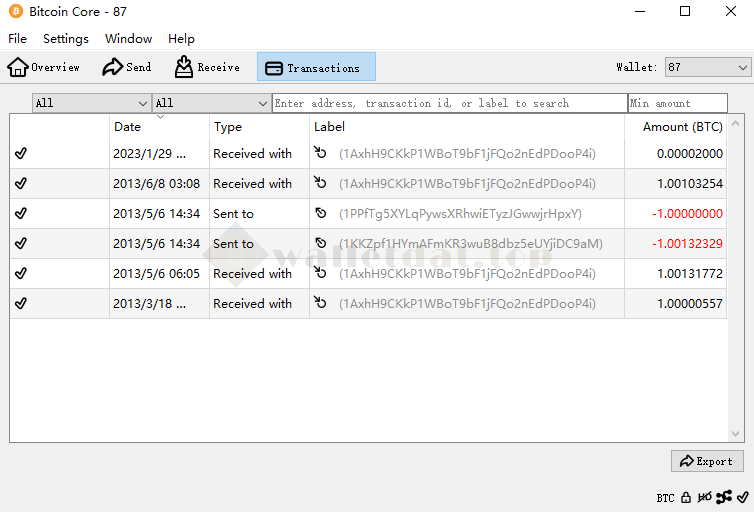Click the BTC unit selector in status bar
Viewport: 754px width, 512px height.
pyautogui.click(x=665, y=497)
